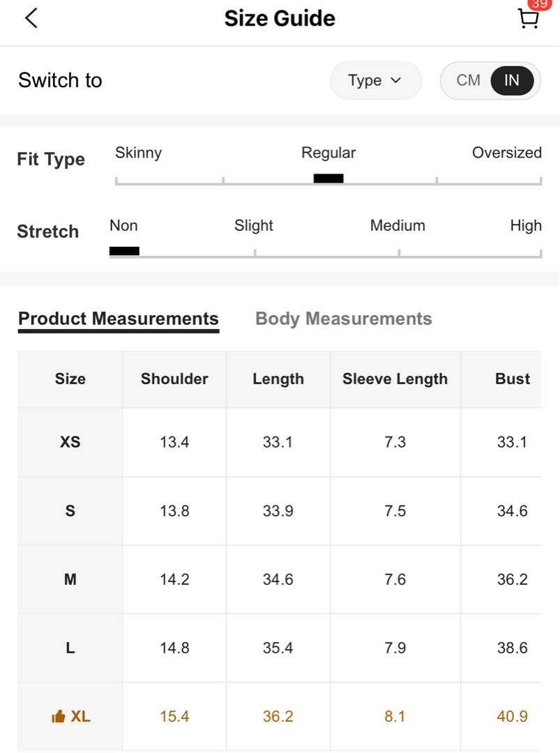Expand the chevron next to Type
560x753 pixels.
(395, 80)
